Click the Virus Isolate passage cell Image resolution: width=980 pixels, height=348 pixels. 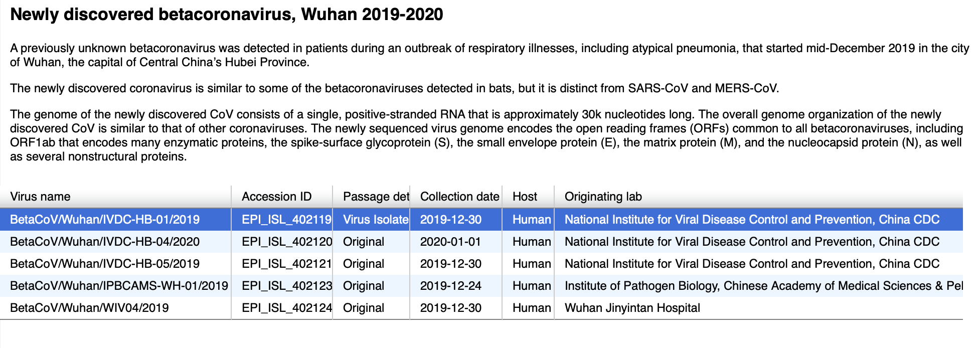[x=375, y=220]
